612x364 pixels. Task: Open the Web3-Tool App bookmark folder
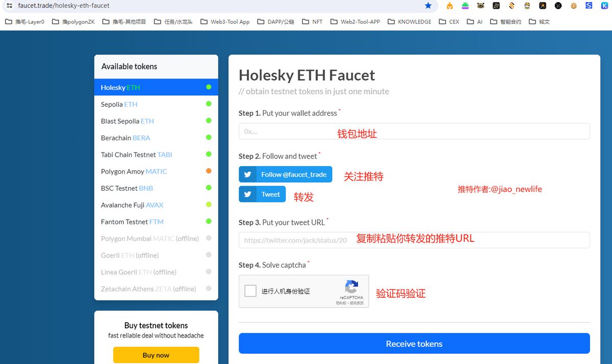pos(225,22)
